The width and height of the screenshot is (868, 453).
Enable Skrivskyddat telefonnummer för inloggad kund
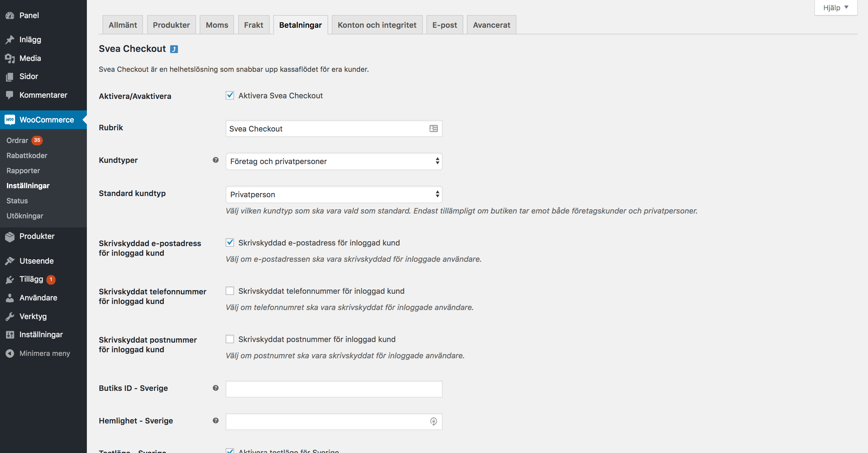(x=230, y=291)
